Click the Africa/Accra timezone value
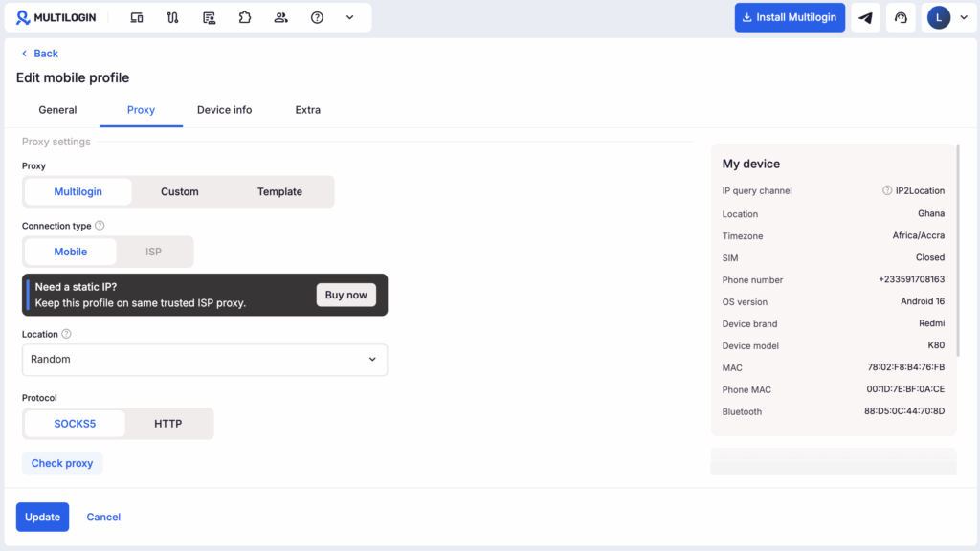This screenshot has width=980, height=551. (918, 235)
